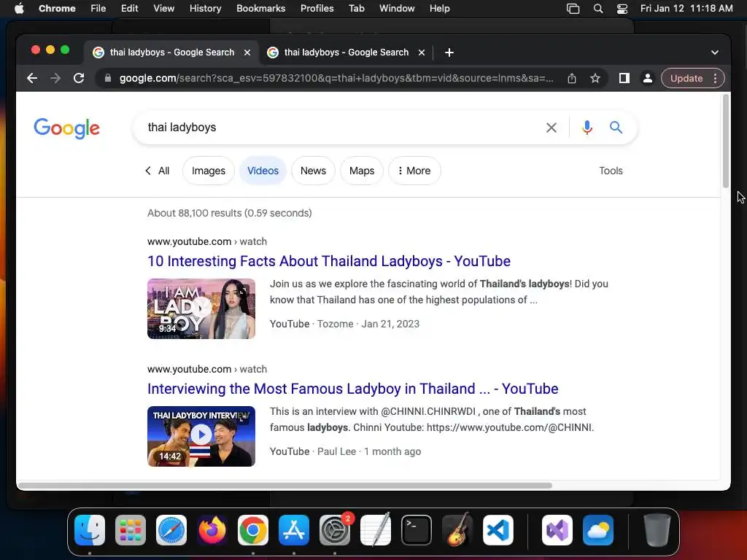Image resolution: width=747 pixels, height=560 pixels.
Task: Open Launchpad from the dock
Action: pos(131,530)
